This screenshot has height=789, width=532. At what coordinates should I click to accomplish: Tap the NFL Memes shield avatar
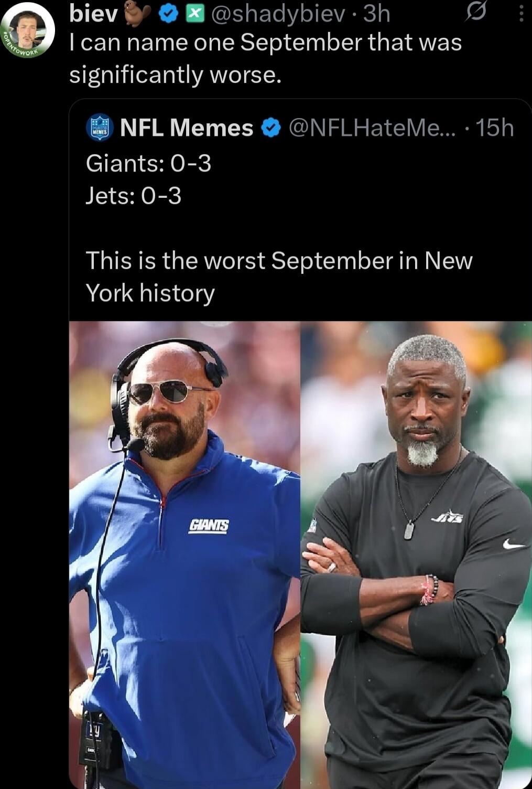pyautogui.click(x=100, y=127)
